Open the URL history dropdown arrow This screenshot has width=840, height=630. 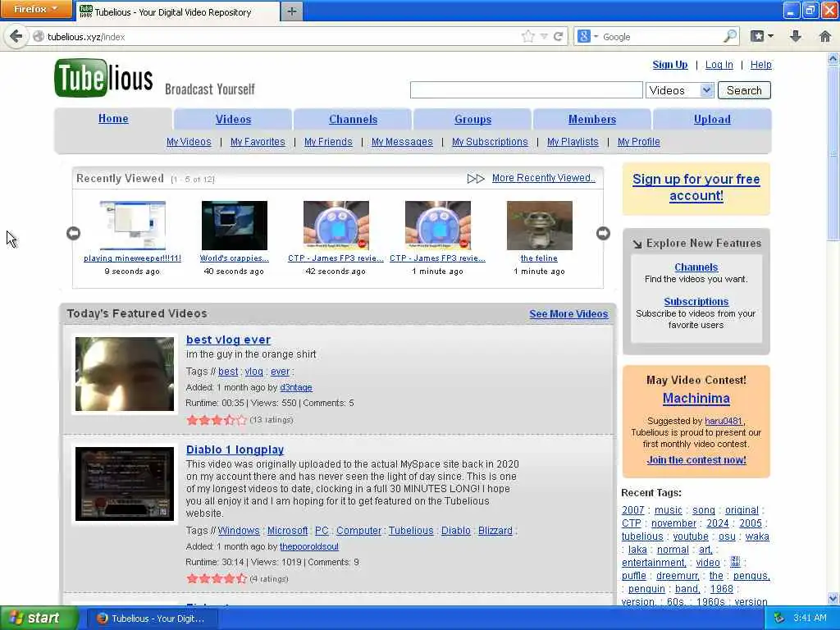click(x=545, y=36)
